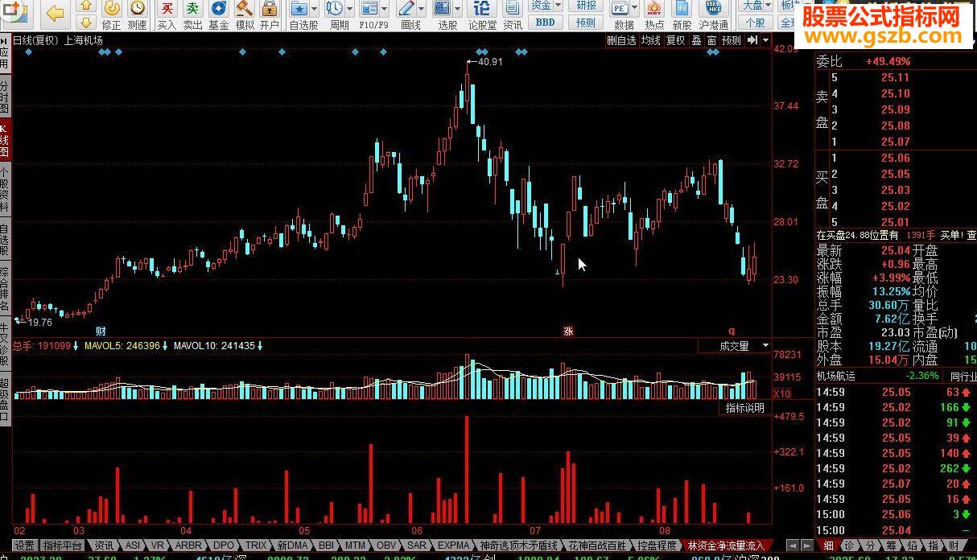This screenshot has width=977, height=560.
Task: Select the 画线 line drawing tool
Action: (406, 8)
